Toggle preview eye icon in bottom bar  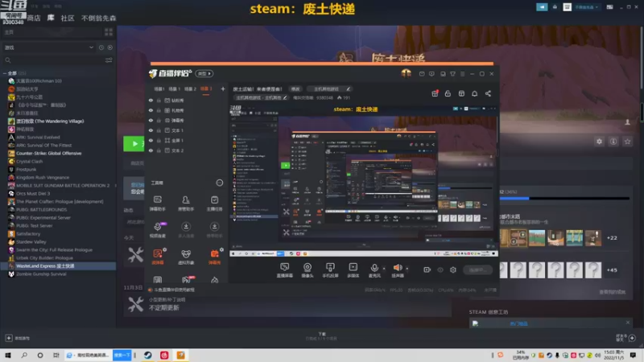[x=440, y=269]
